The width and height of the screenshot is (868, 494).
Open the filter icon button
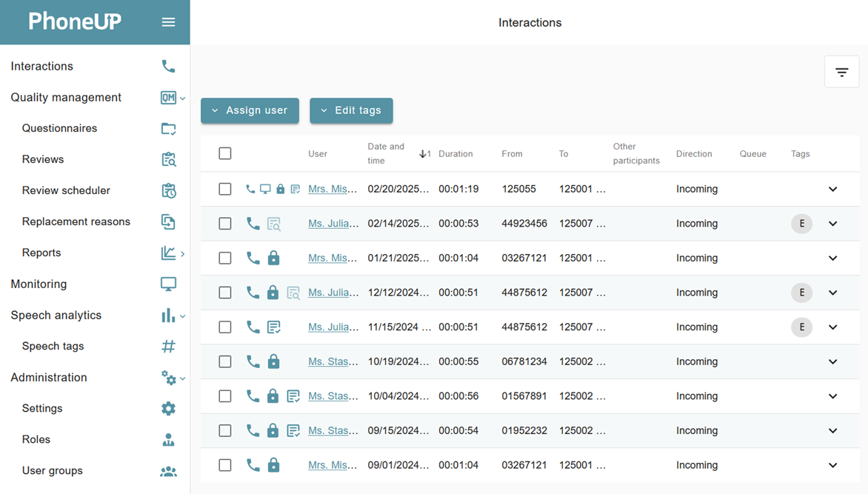click(x=841, y=72)
